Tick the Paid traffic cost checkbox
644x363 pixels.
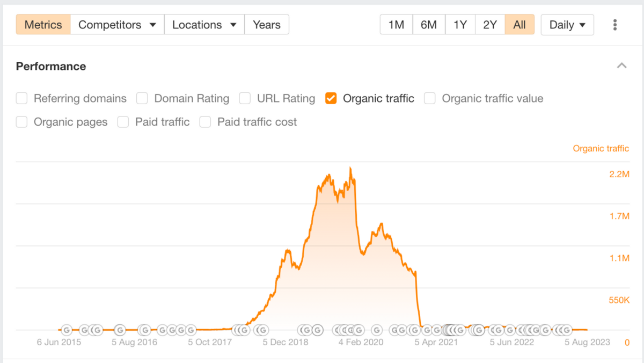click(x=205, y=122)
